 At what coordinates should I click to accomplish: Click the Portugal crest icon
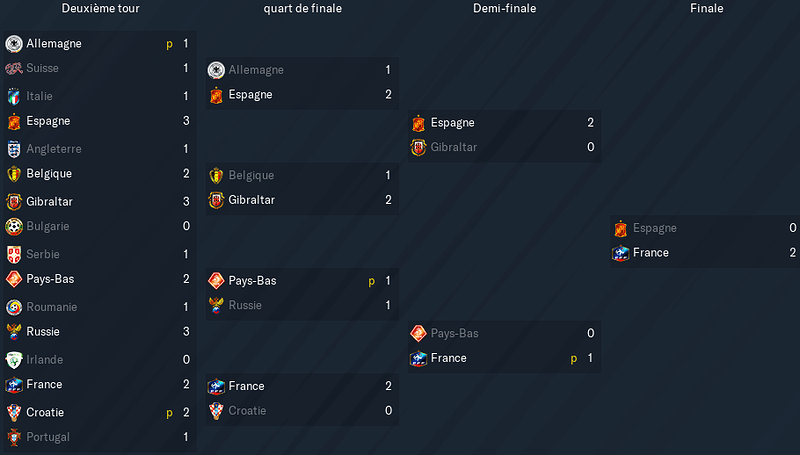[14, 437]
